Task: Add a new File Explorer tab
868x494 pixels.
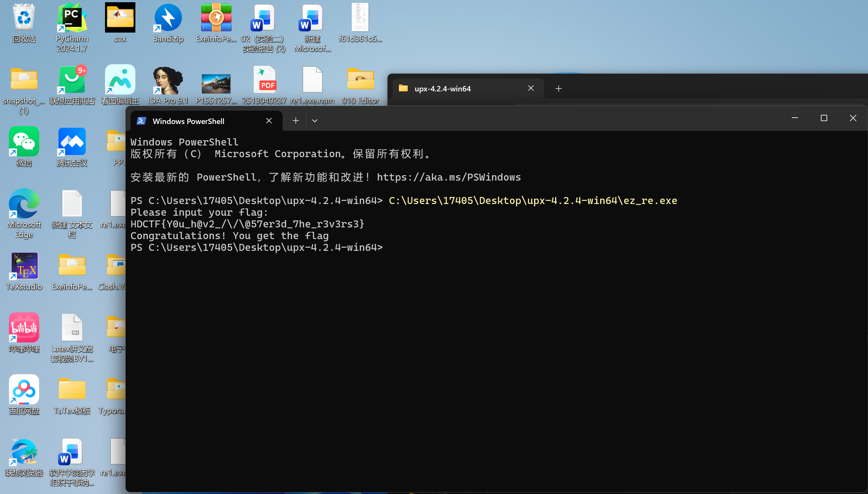Action: pyautogui.click(x=559, y=89)
